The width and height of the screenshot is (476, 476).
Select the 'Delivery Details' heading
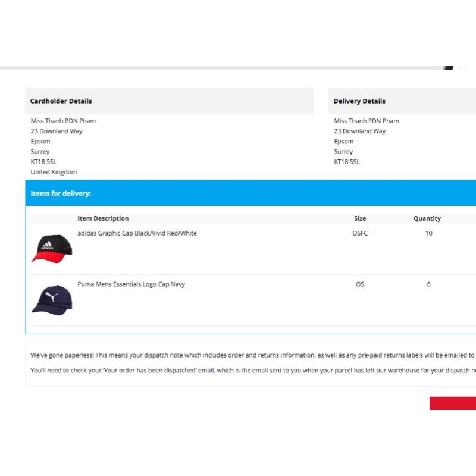359,101
